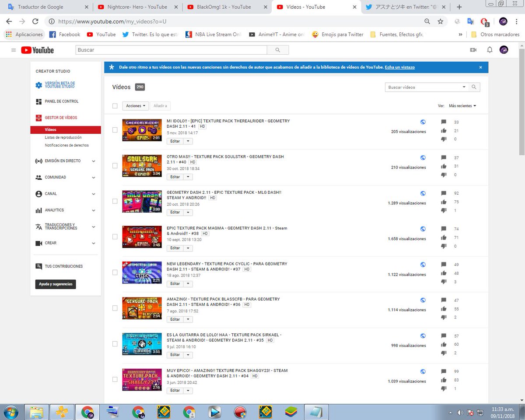This screenshot has height=420, width=525.
Task: Click likes thumbs-up for MLG DASH video
Action: coord(444,202)
